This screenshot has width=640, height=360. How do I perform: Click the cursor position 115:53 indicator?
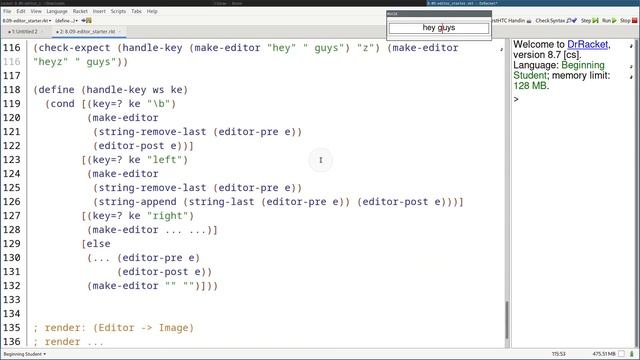[x=558, y=354]
